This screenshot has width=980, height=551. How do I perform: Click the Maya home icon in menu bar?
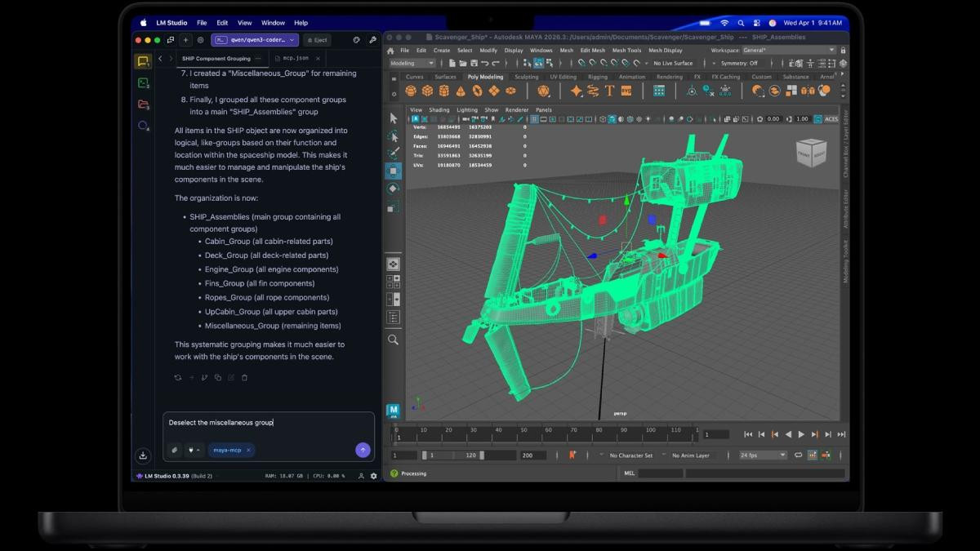tap(392, 50)
